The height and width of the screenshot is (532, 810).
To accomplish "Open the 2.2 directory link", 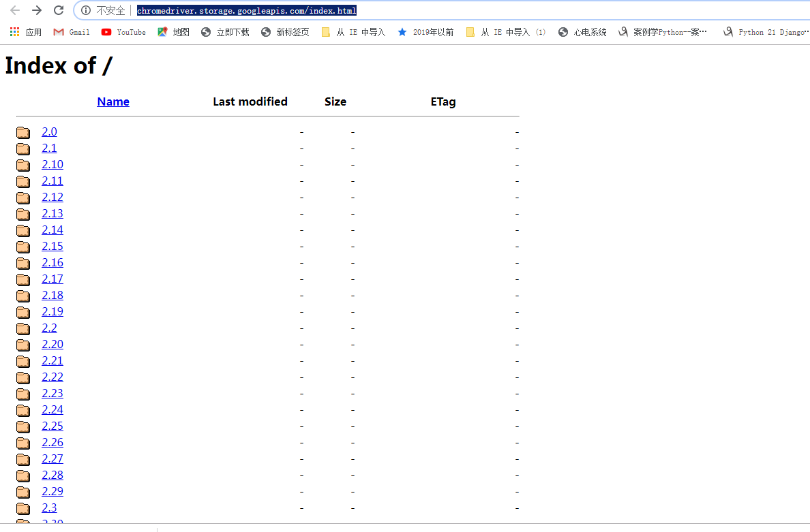I will [x=49, y=328].
